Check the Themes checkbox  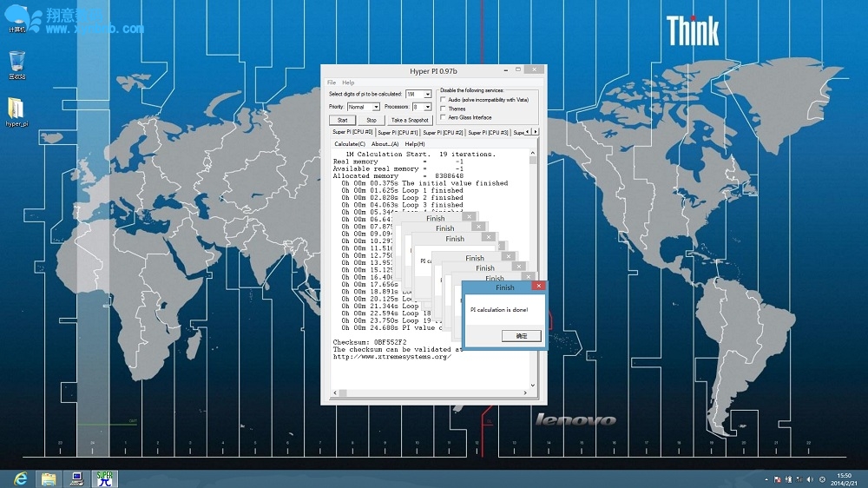[x=444, y=109]
